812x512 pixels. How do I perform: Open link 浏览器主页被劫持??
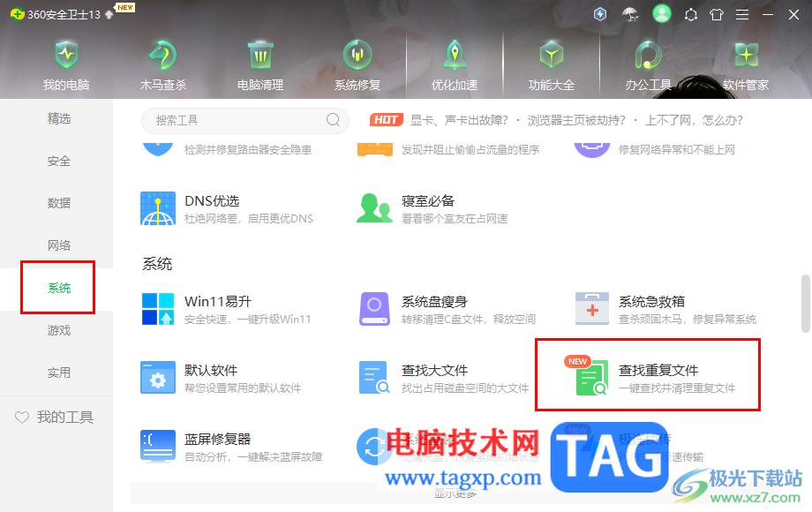tap(576, 120)
